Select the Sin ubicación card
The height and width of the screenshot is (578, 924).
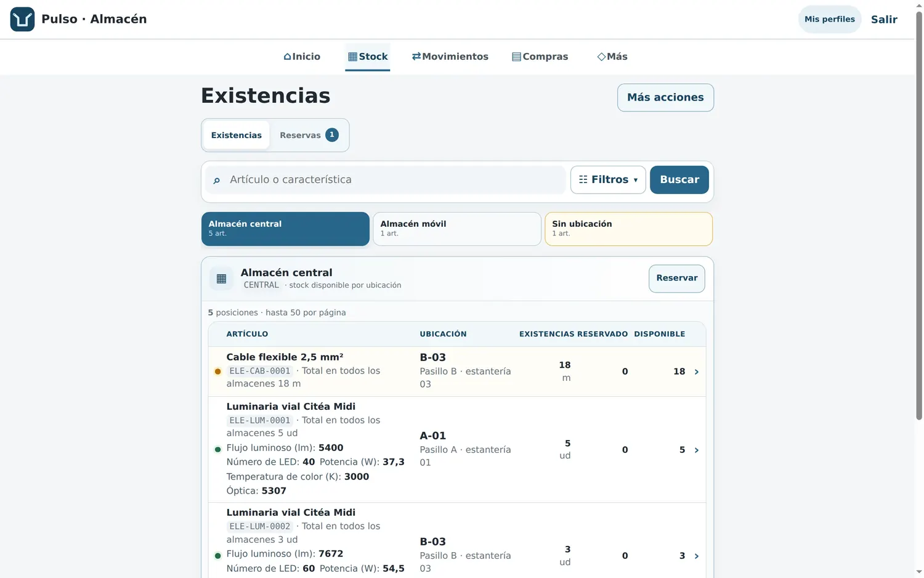(x=629, y=229)
